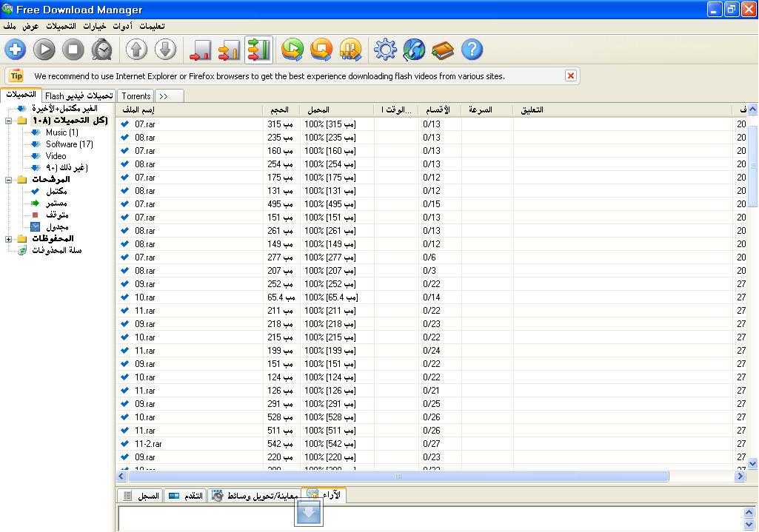Open the السجل log tab
Viewport: 759px width, 532px height.
[141, 496]
